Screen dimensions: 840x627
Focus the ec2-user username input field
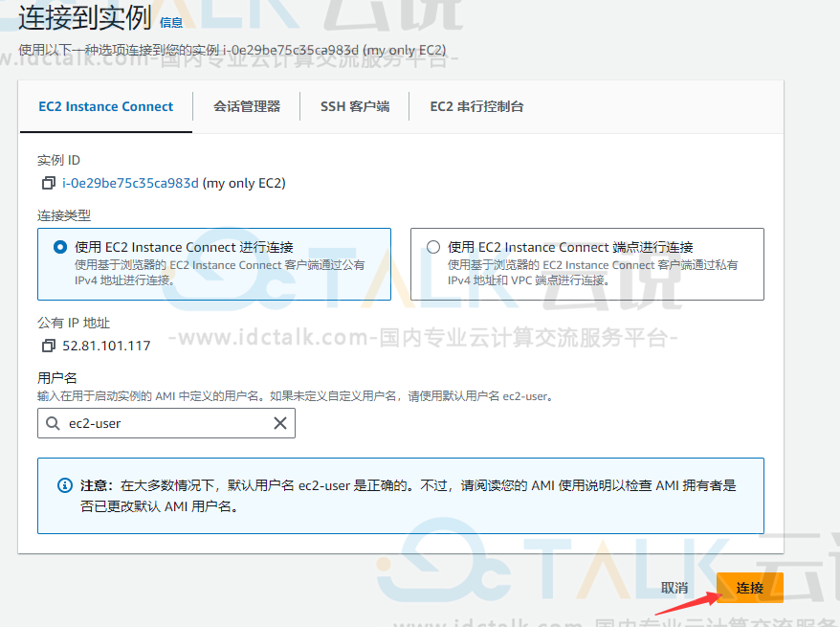pyautogui.click(x=166, y=423)
